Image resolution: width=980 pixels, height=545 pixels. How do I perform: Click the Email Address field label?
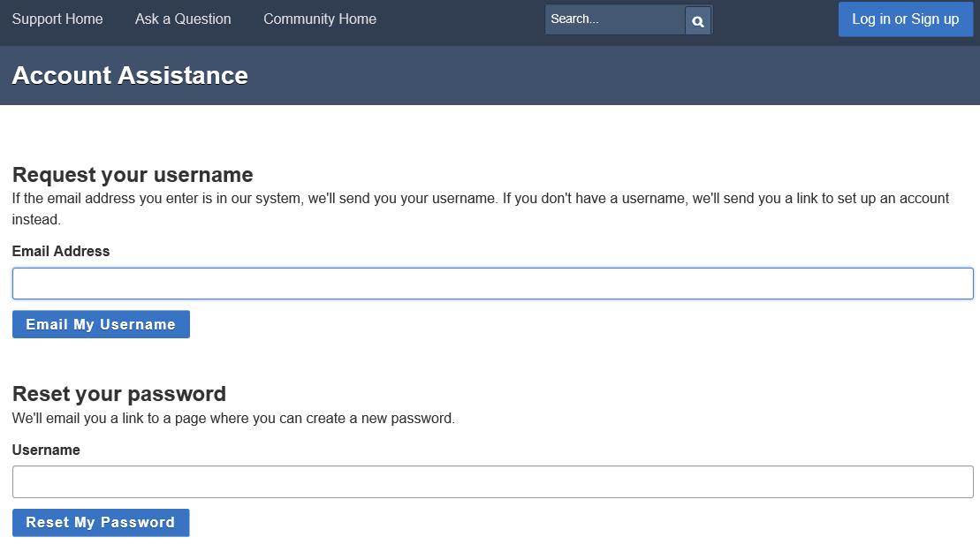point(61,251)
